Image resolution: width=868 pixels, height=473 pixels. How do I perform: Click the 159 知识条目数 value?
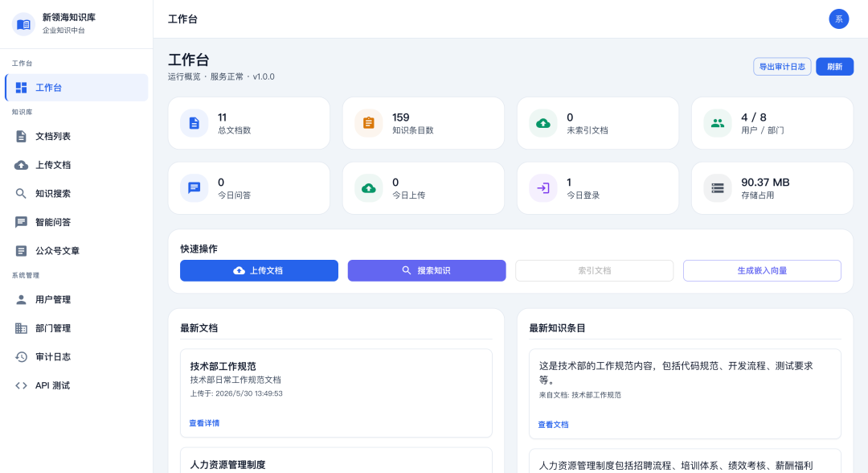pyautogui.click(x=401, y=117)
